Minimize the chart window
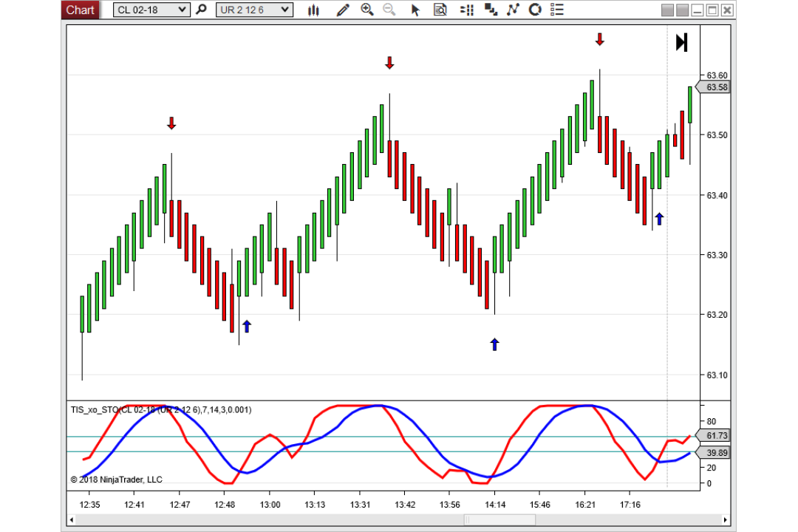This screenshot has width=798, height=532. [x=698, y=10]
